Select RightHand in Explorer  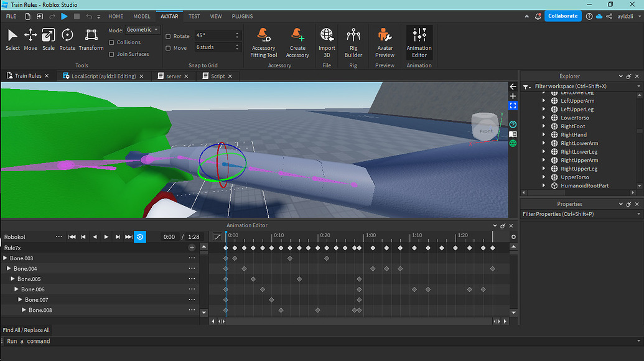[573, 134]
